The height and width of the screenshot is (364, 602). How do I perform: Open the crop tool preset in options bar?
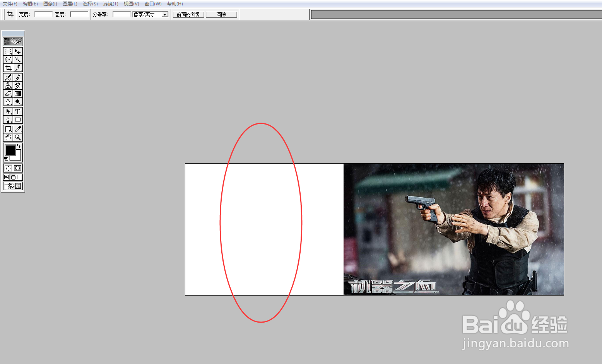pos(10,14)
